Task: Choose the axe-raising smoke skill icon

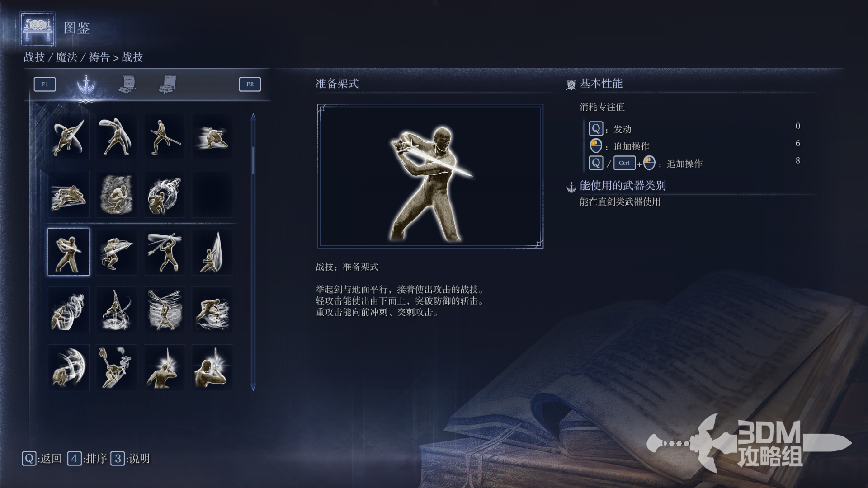Action: 116,368
